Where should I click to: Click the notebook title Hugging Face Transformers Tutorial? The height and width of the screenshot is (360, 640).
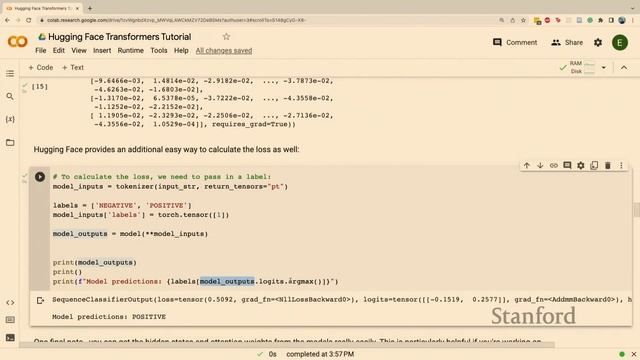pos(120,37)
